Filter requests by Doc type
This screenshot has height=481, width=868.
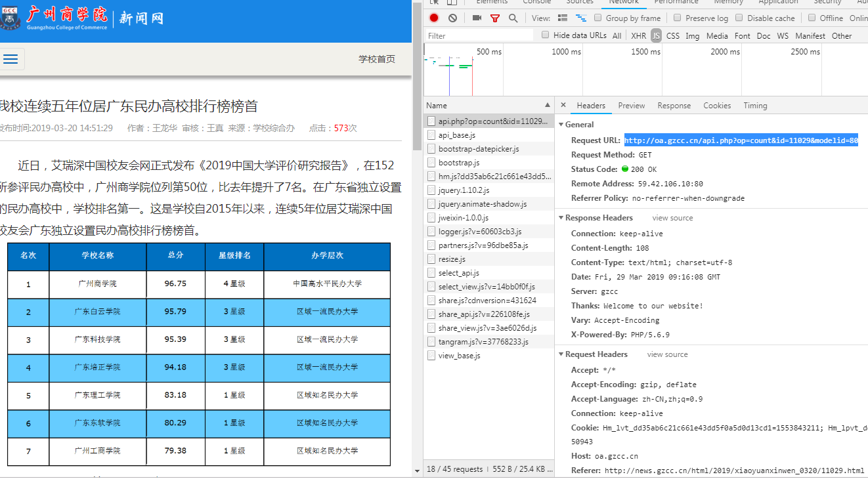pyautogui.click(x=764, y=36)
